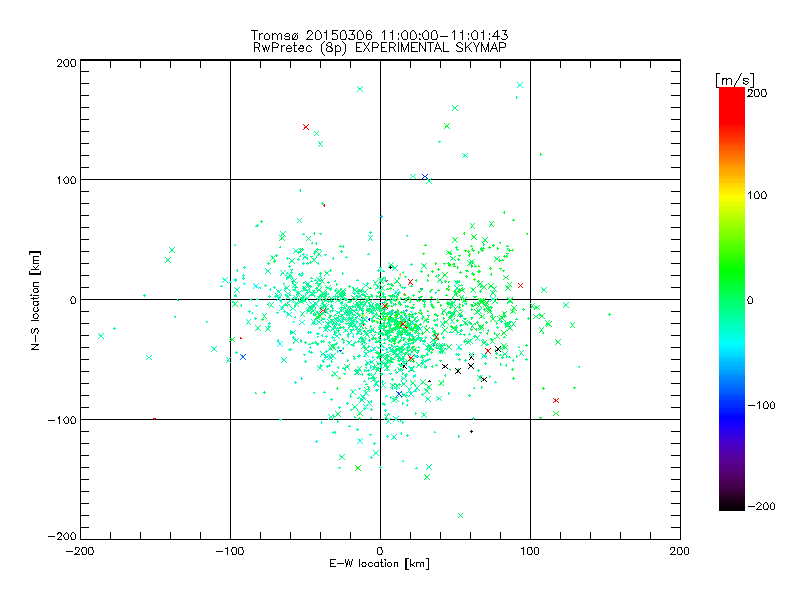The width and height of the screenshot is (800, 600).
Task: Click the blue X marker on the 100 km gridline
Action: click(x=425, y=177)
